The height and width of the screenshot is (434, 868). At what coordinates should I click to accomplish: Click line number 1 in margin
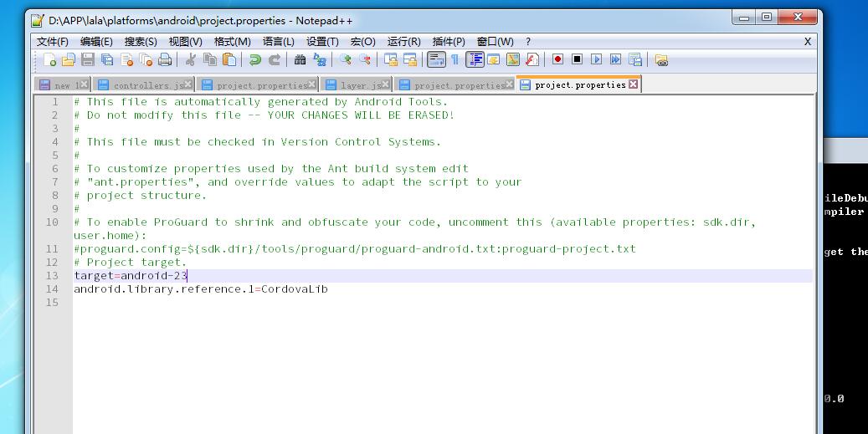(x=54, y=102)
